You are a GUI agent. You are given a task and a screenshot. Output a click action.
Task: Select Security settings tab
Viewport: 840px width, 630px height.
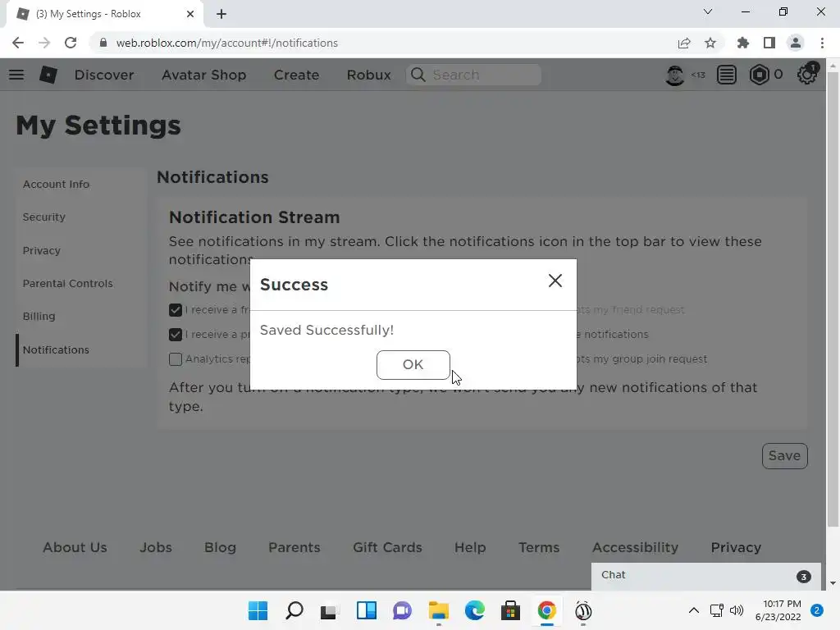[x=44, y=217]
